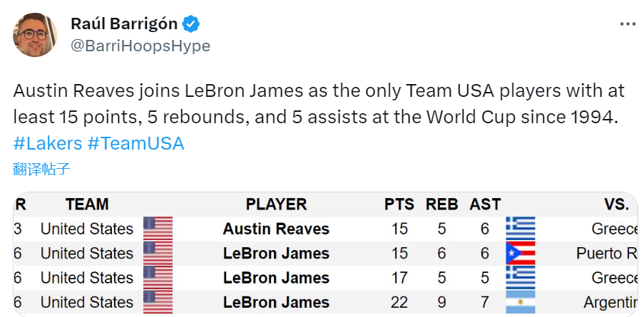The height and width of the screenshot is (317, 644).
Task: Click the PLAYER column header
Action: (276, 204)
